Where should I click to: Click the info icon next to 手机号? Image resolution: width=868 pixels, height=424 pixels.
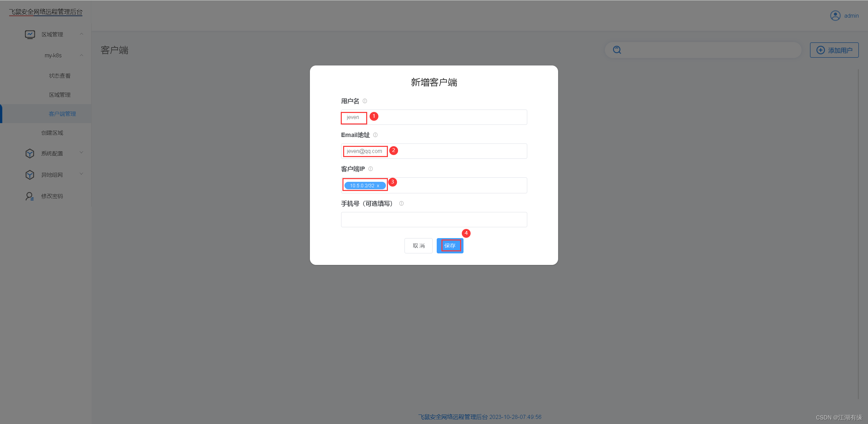tap(401, 204)
